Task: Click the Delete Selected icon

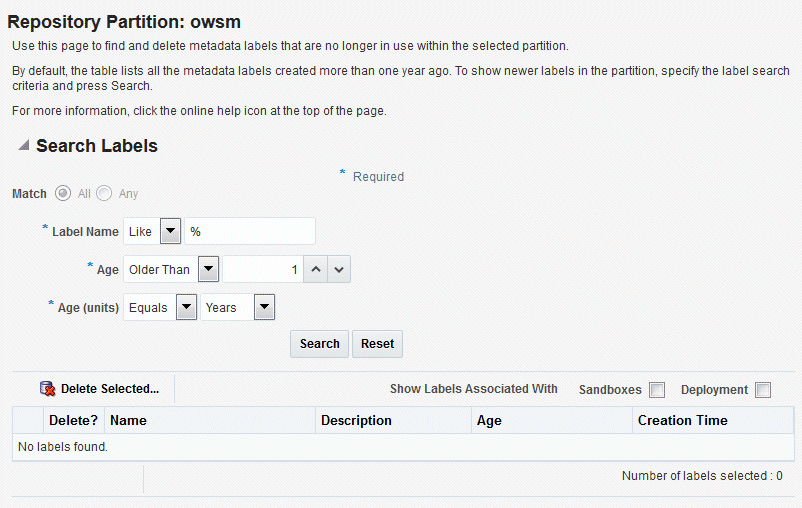Action: [x=48, y=389]
